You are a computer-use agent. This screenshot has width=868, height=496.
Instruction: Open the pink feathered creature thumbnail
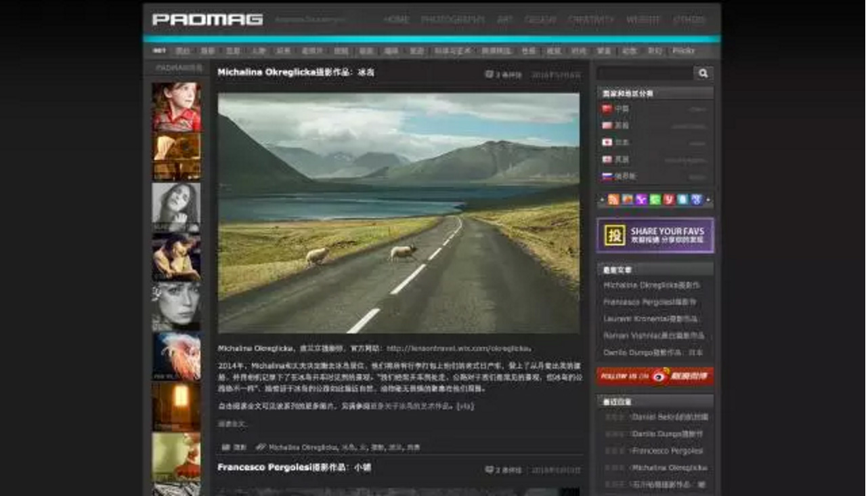coord(176,356)
